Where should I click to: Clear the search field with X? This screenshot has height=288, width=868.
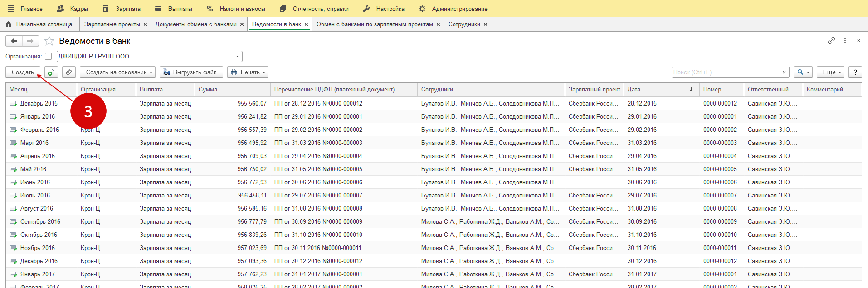pos(784,72)
